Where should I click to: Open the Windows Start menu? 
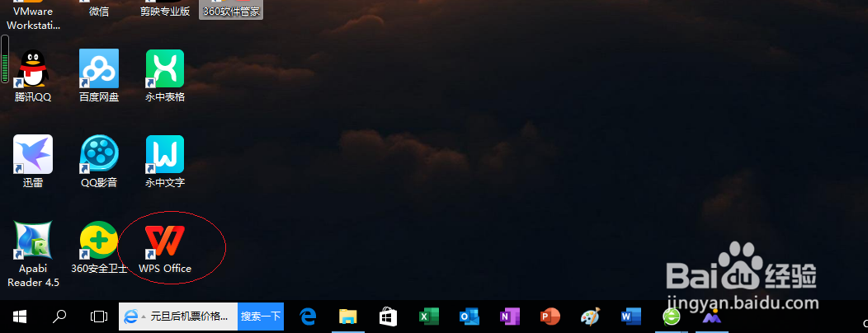pos(20,317)
